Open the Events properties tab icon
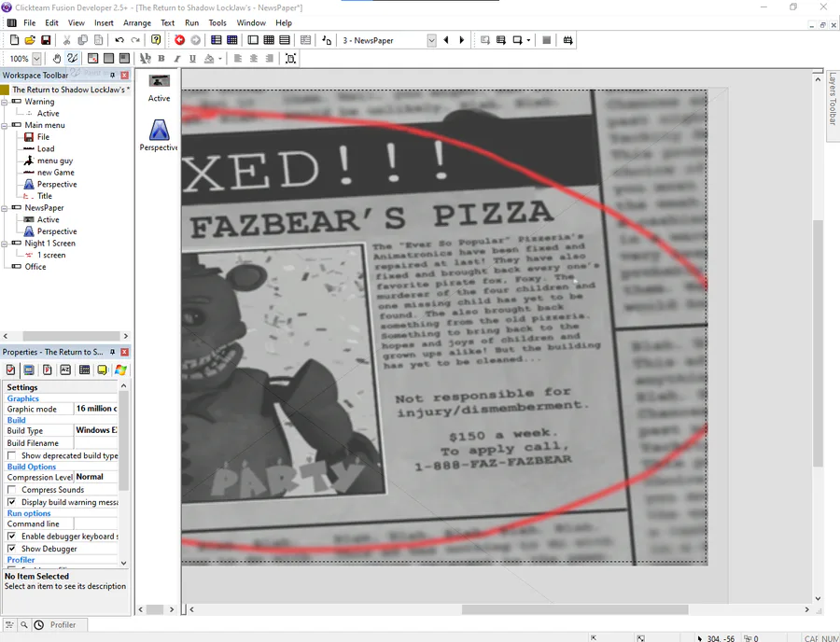This screenshot has width=840, height=642. coord(84,370)
